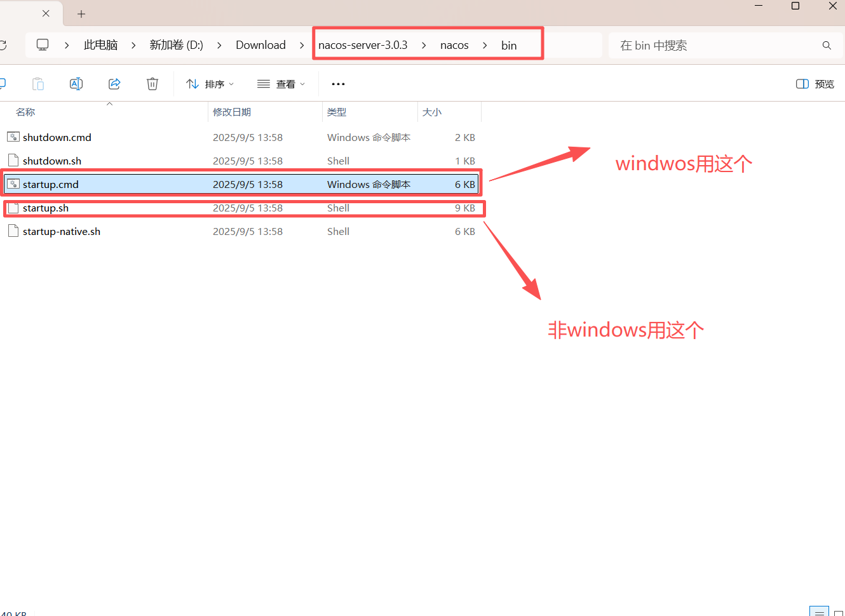
Task: Click the shutdown.cmd file icon
Action: click(x=13, y=137)
